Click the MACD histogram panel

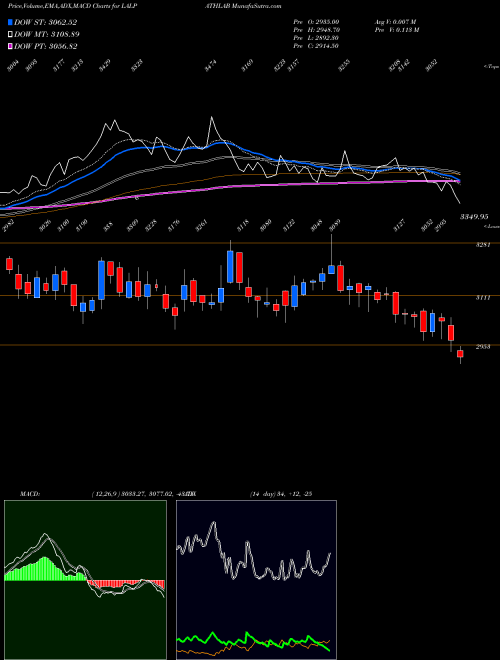85,580
